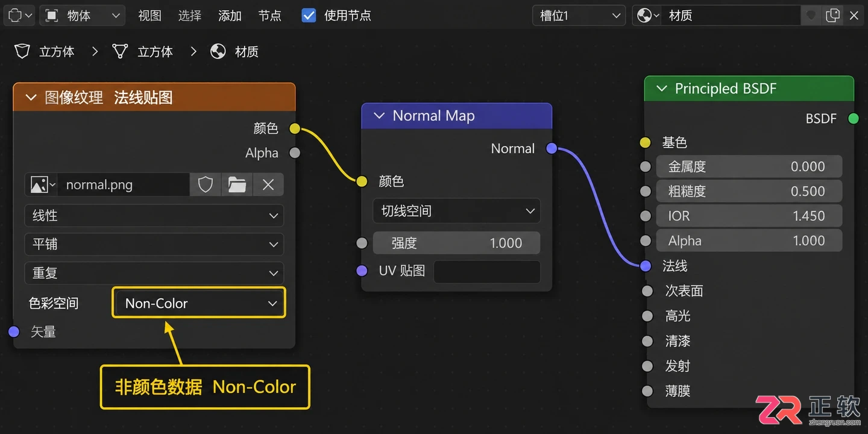Open the editor type selector icon
The height and width of the screenshot is (434, 868).
tap(19, 16)
